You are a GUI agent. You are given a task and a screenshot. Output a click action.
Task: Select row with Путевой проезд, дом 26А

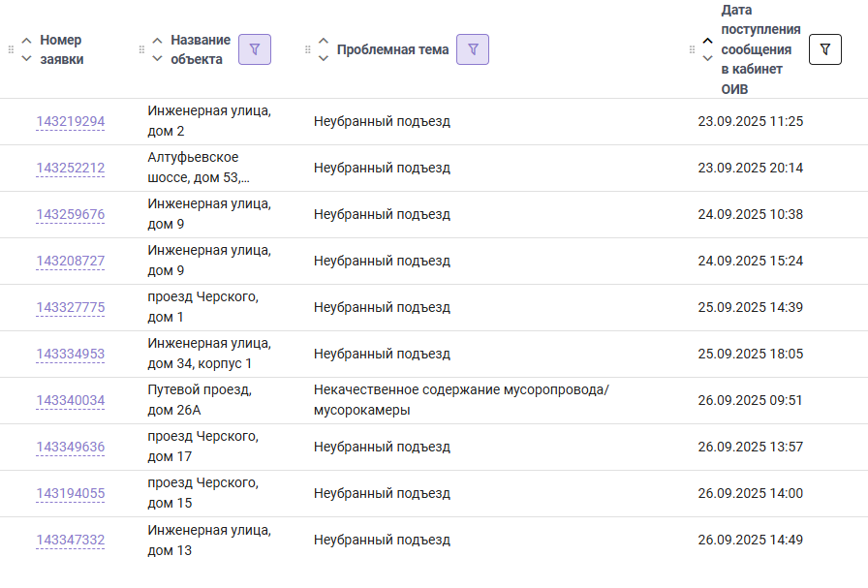click(x=434, y=400)
